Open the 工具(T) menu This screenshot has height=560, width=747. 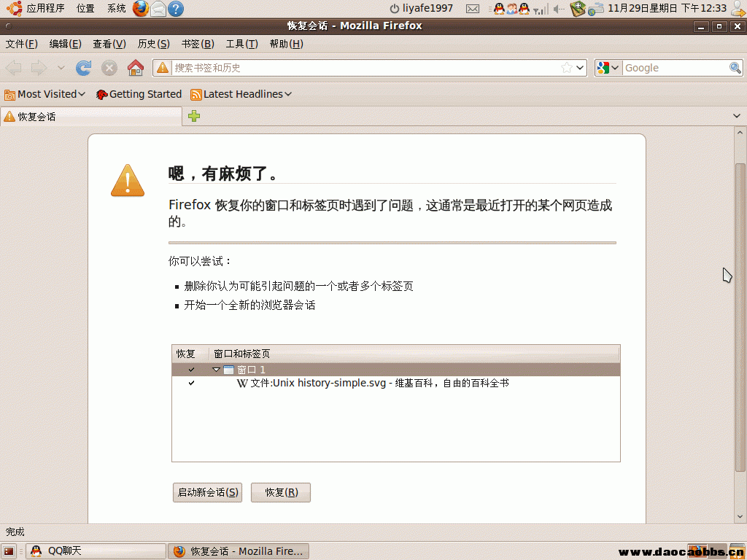(x=241, y=44)
